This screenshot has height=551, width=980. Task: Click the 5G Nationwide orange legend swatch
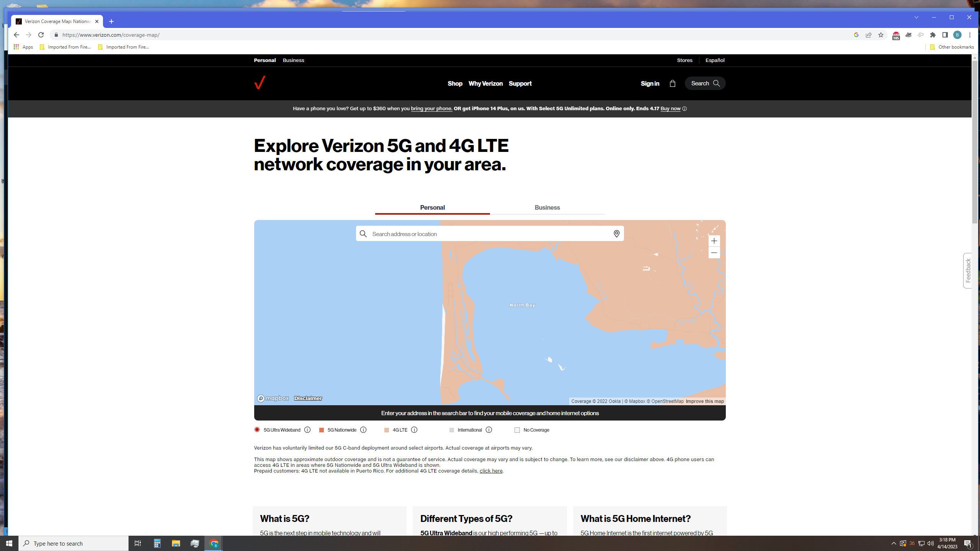click(x=322, y=430)
